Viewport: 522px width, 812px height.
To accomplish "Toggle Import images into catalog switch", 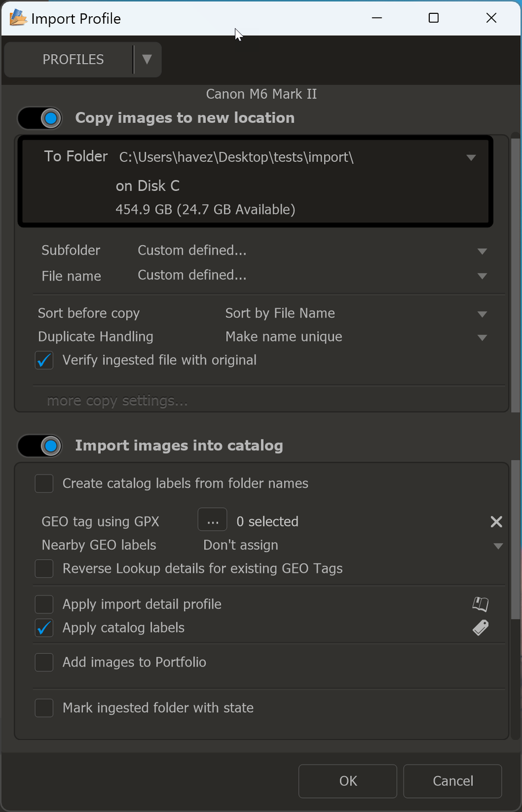I will point(39,446).
